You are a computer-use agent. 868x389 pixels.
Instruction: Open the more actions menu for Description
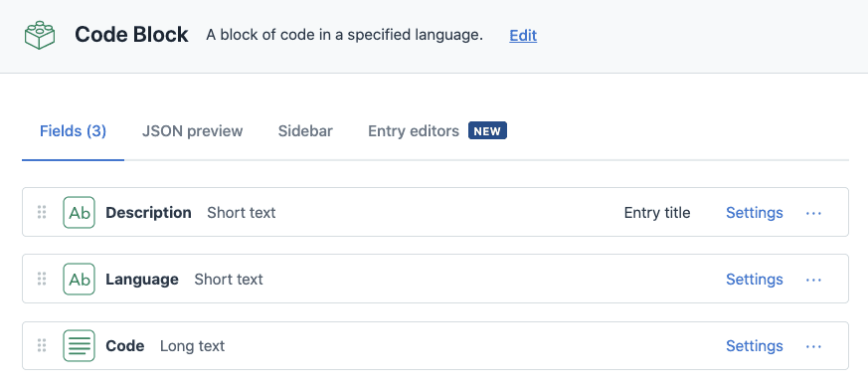pyautogui.click(x=813, y=213)
